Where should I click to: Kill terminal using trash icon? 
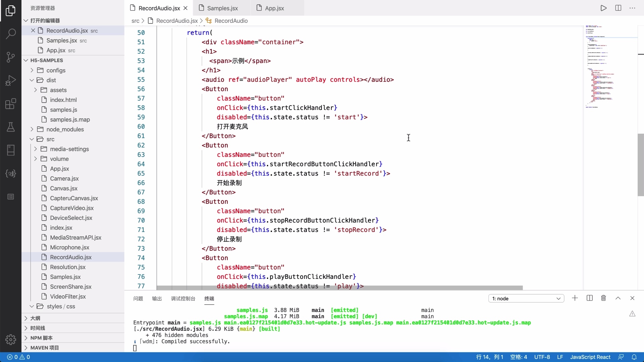tap(603, 298)
